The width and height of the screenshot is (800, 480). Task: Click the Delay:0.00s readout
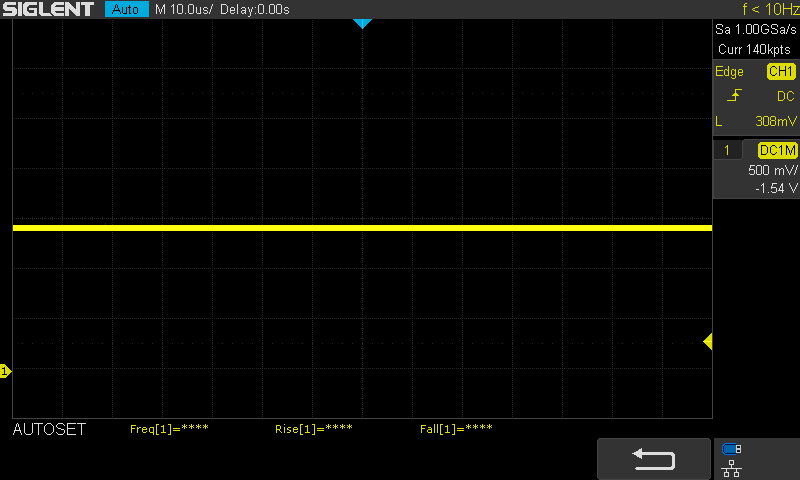(255, 10)
